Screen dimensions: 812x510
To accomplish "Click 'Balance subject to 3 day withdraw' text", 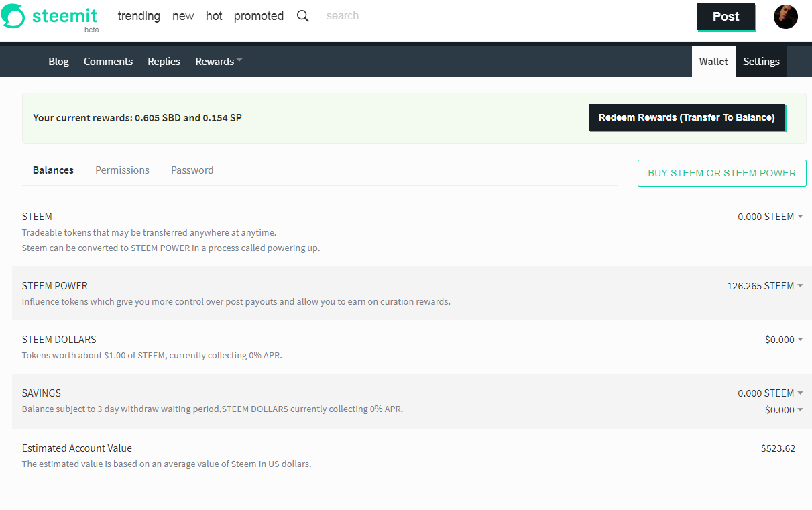I will coord(213,409).
